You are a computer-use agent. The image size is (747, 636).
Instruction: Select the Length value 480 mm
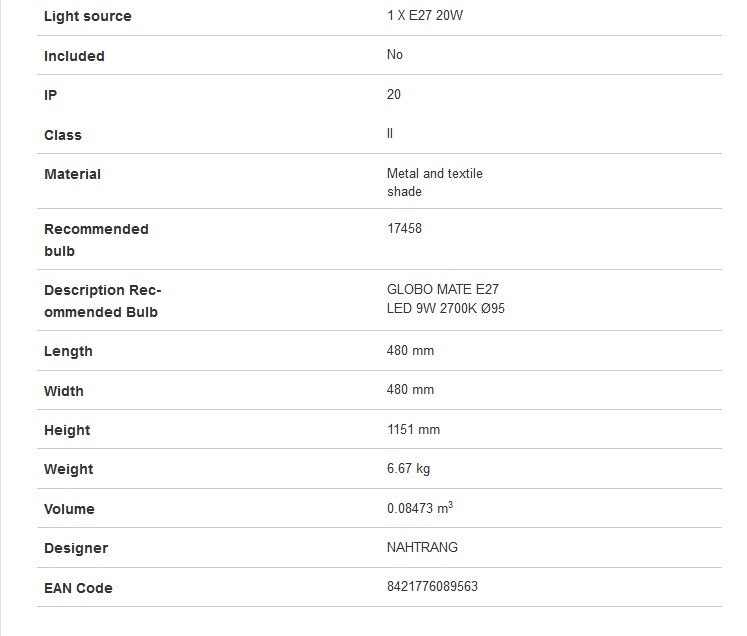pyautogui.click(x=410, y=351)
